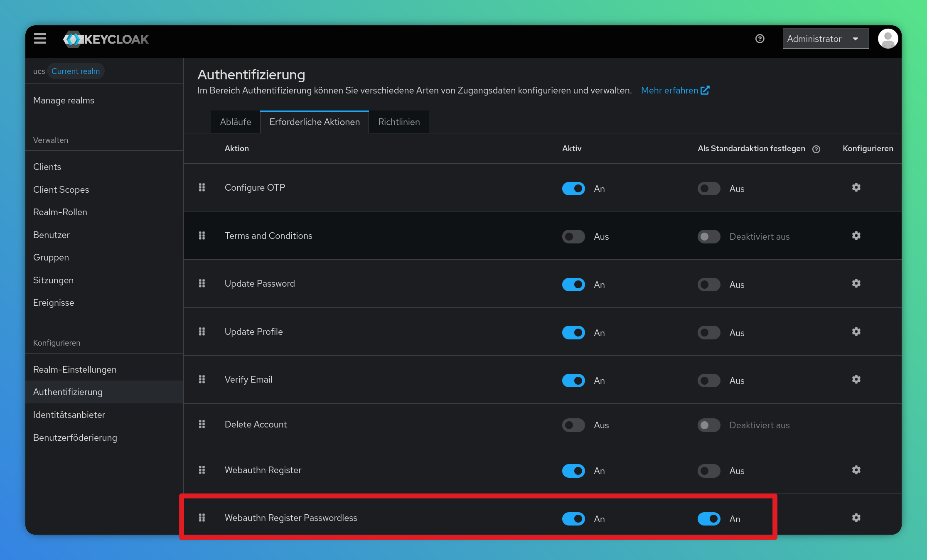Disable Update Profile Aktiv switch
Screen dimensions: 927x560
[573, 332]
